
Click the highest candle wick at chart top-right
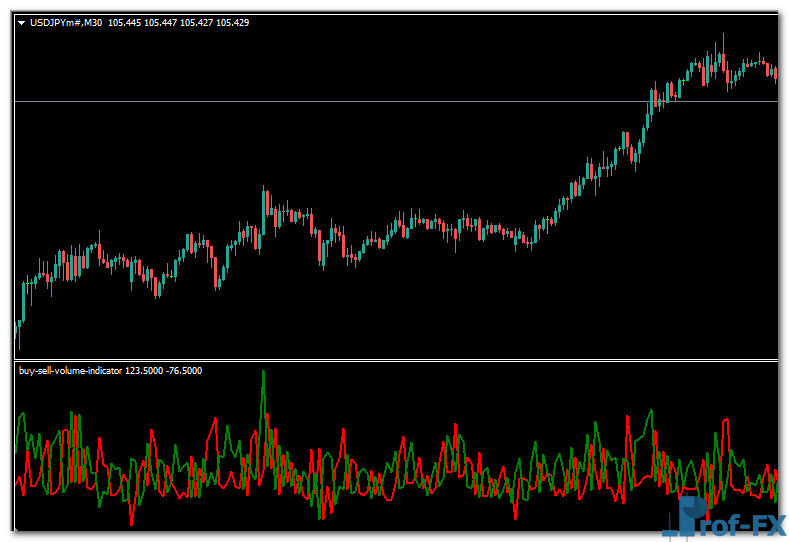click(722, 40)
